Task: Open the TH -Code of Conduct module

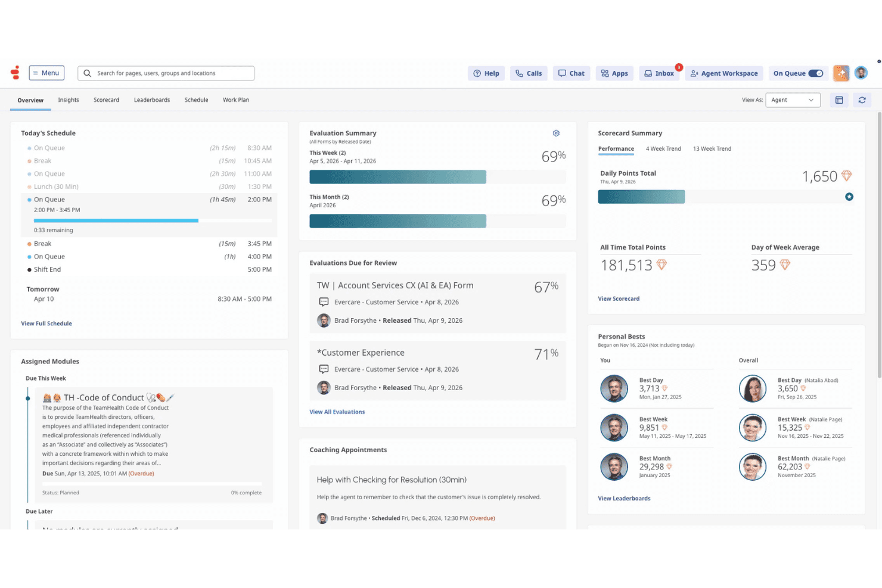Action: pyautogui.click(x=154, y=445)
